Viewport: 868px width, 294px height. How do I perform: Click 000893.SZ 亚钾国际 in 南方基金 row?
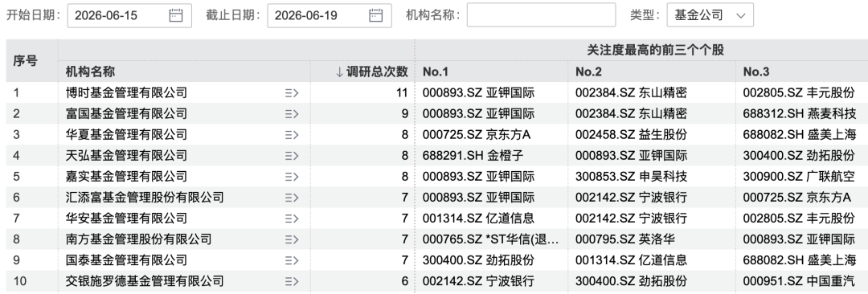click(799, 239)
